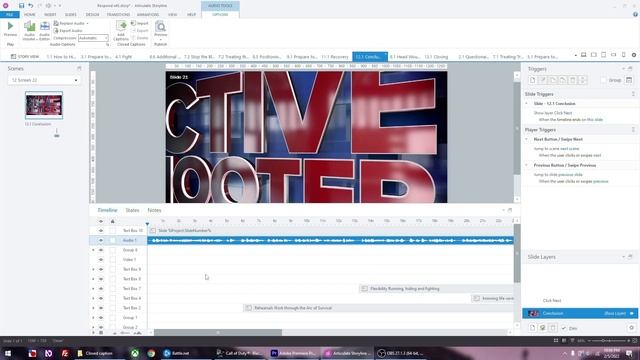The height and width of the screenshot is (360, 640).
Task: Open Replace Audio dropdown arrow
Action: (87, 23)
